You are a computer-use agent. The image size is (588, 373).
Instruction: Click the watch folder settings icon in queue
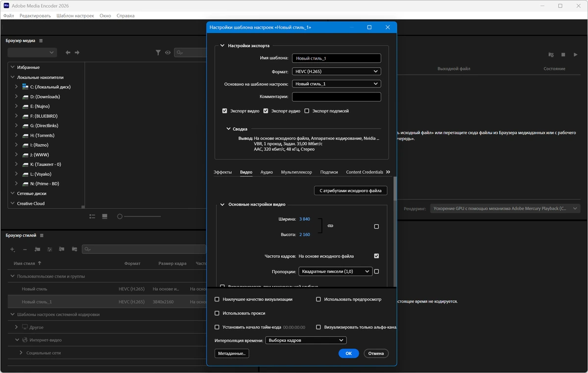click(x=551, y=55)
